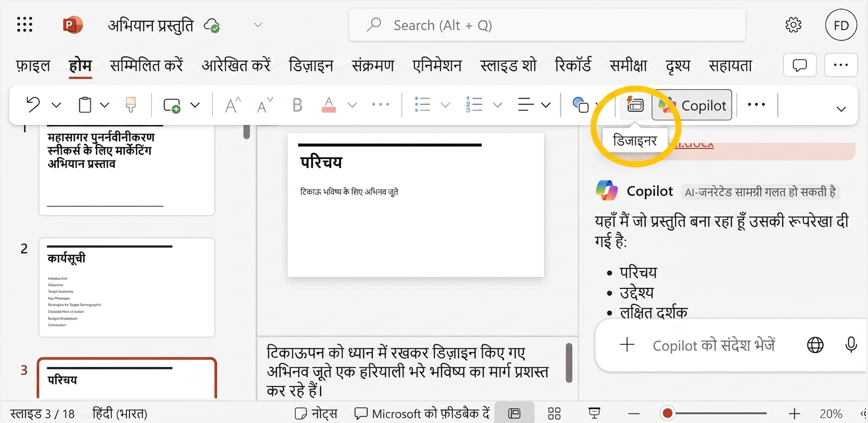Select slide 1 thumbnail महासागर पुनर्नवीनीकरण
Screen dimensions: 868x423
point(126,170)
